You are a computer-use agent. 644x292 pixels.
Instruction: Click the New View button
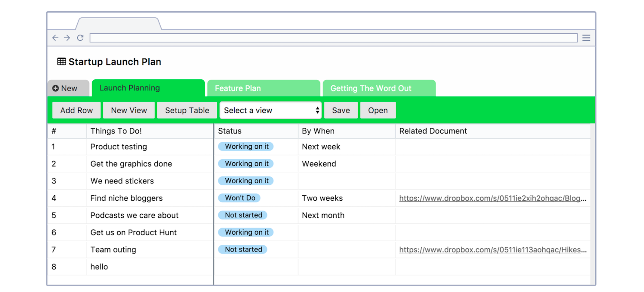click(x=129, y=110)
